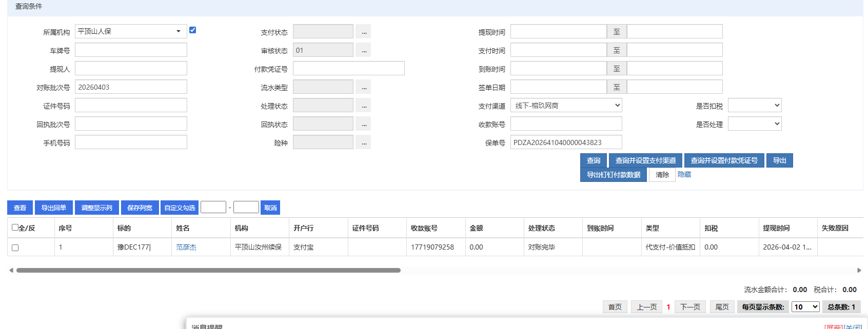Click the 查询 button

594,160
